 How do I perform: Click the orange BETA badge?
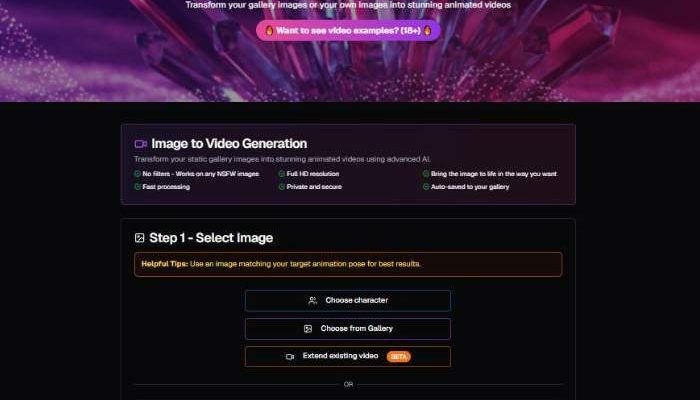tap(398, 357)
